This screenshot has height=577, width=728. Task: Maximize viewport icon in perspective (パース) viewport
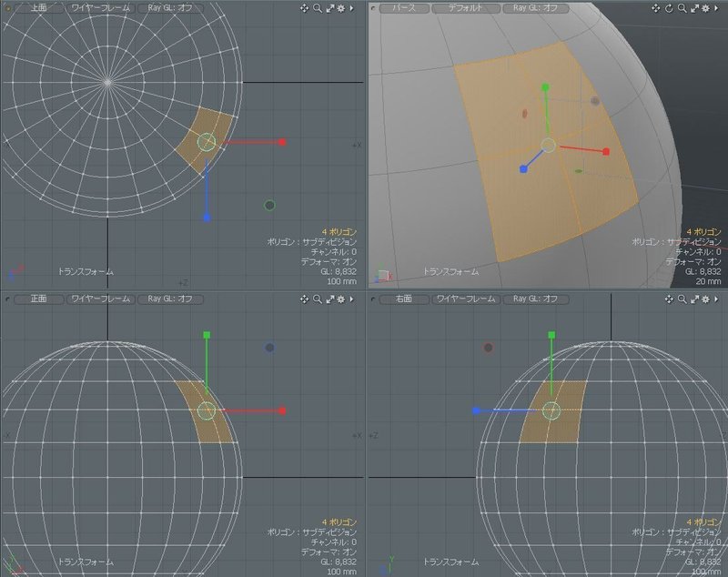pos(694,8)
